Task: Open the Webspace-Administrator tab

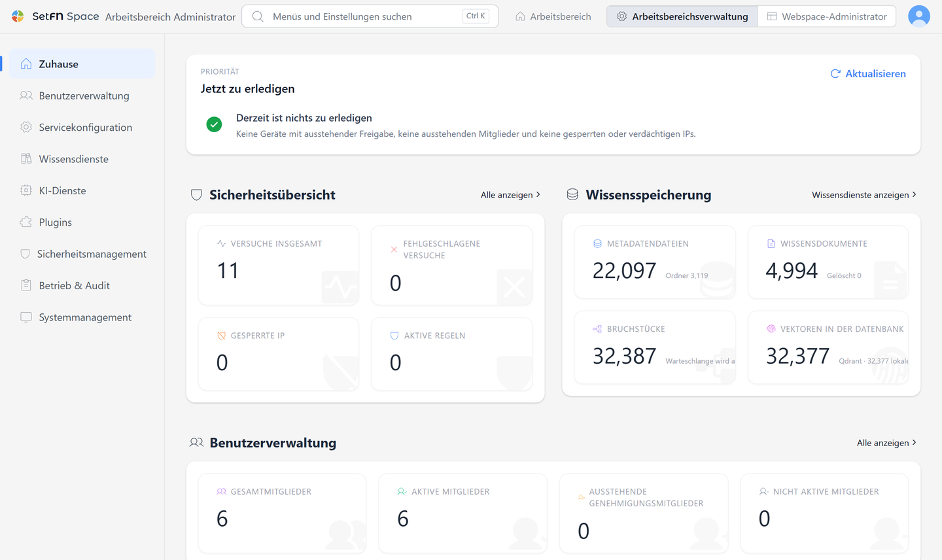Action: click(827, 16)
